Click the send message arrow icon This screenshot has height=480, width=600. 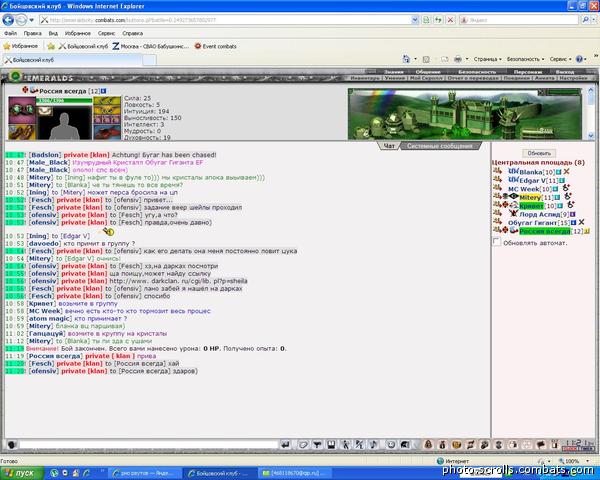(285, 444)
